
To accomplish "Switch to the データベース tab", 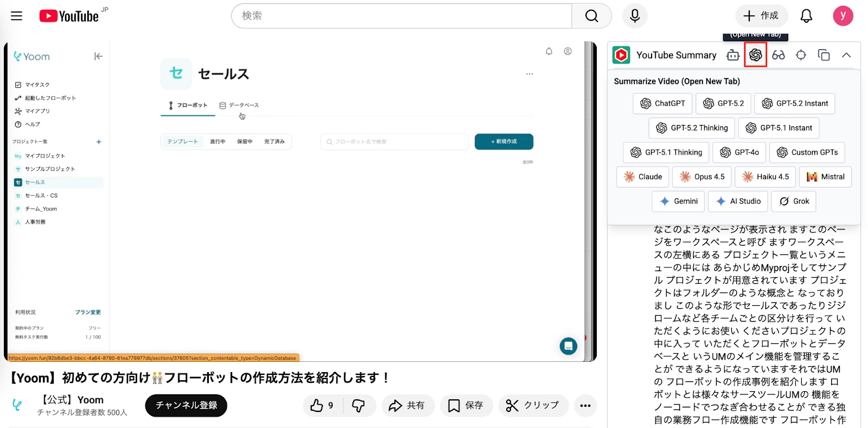I will coord(239,105).
